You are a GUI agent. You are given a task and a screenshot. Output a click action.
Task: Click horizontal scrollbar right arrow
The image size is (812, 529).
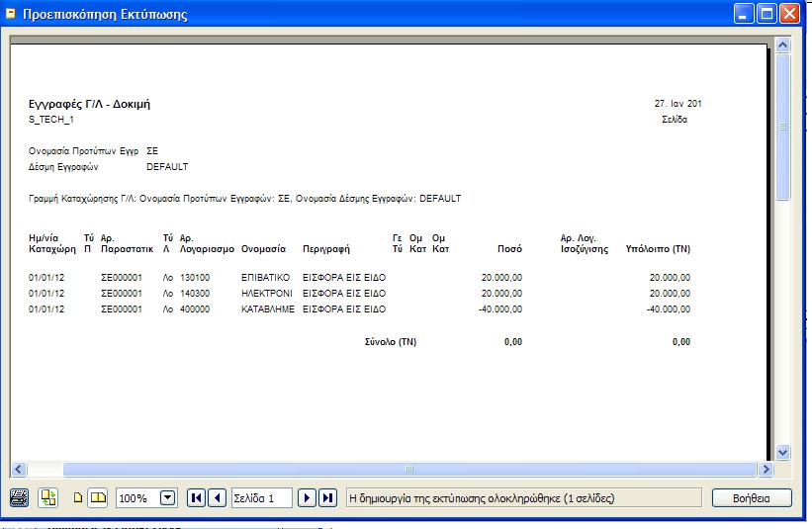[766, 470]
